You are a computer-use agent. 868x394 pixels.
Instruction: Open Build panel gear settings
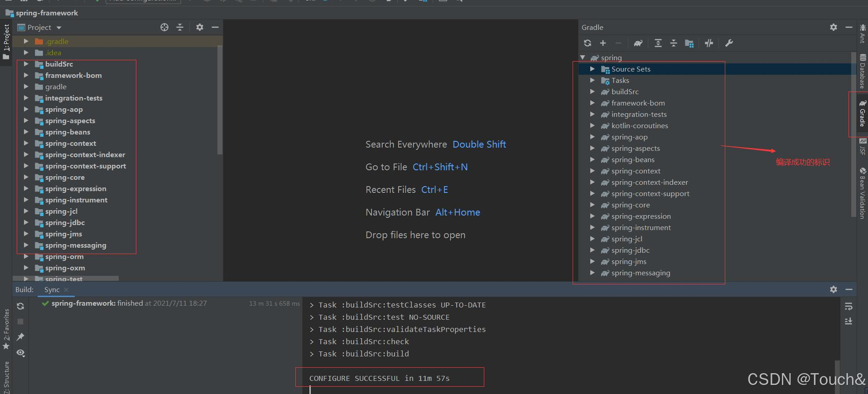tap(834, 289)
